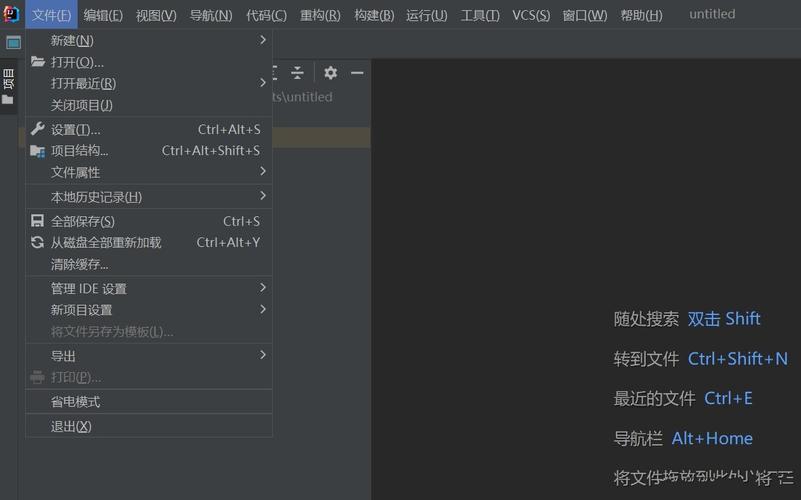Click the 最近的文件 label
Screen dimensions: 801x500
point(654,398)
